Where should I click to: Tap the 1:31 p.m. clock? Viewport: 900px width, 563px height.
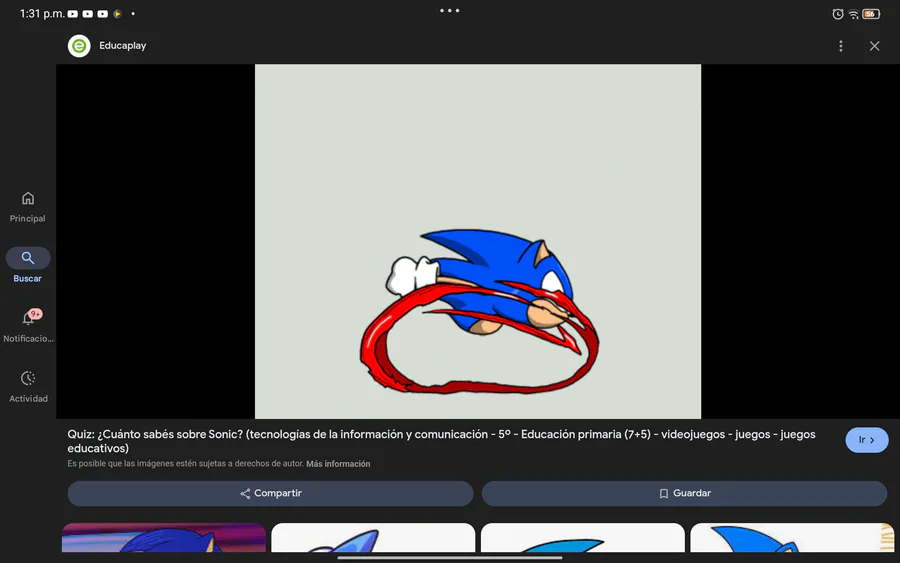pos(42,14)
